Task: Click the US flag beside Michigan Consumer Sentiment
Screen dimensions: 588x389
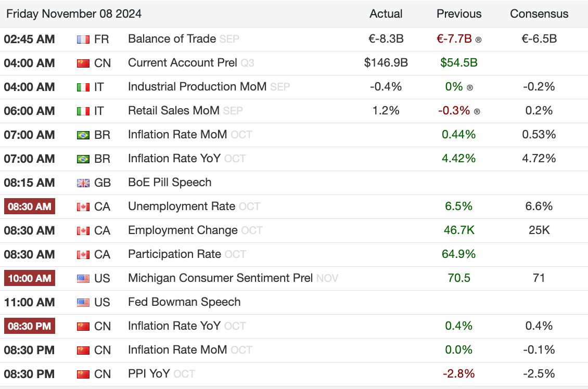Action: point(83,278)
